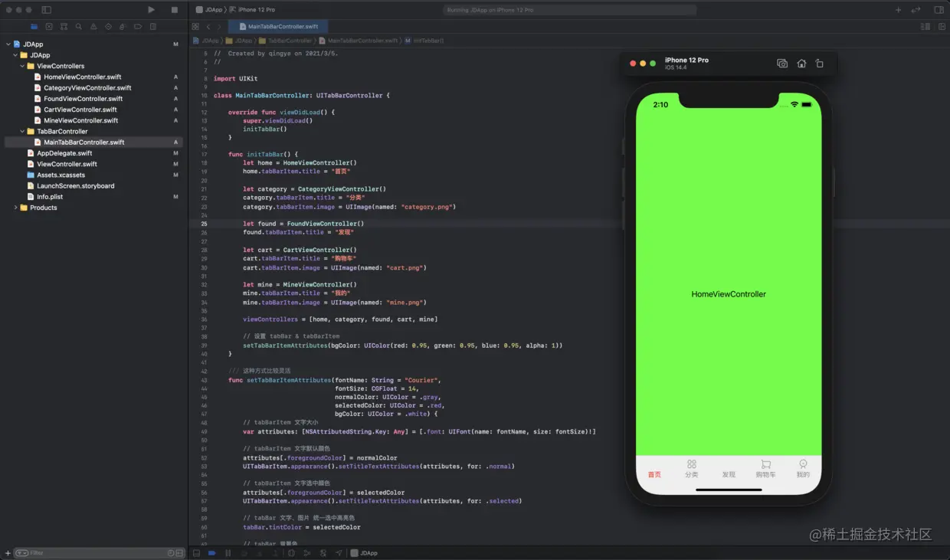Toggle source-controlled files filter
Viewport: 950px width, 560px height.
[180, 552]
